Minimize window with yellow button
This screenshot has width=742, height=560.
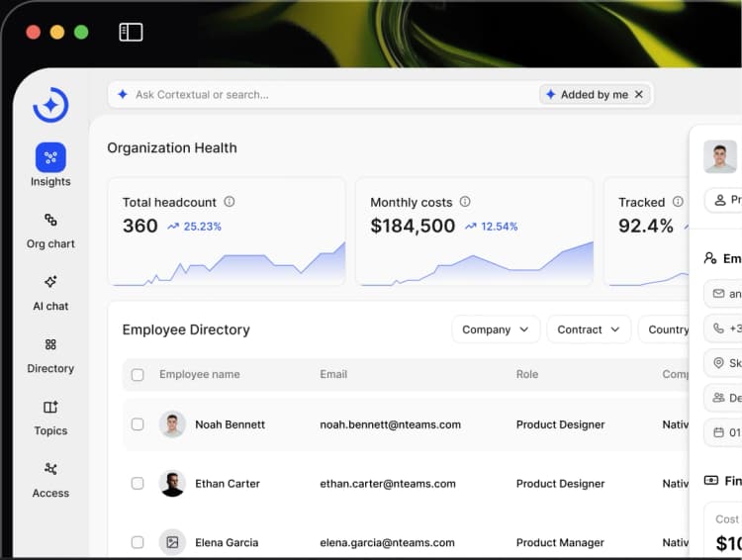57,33
